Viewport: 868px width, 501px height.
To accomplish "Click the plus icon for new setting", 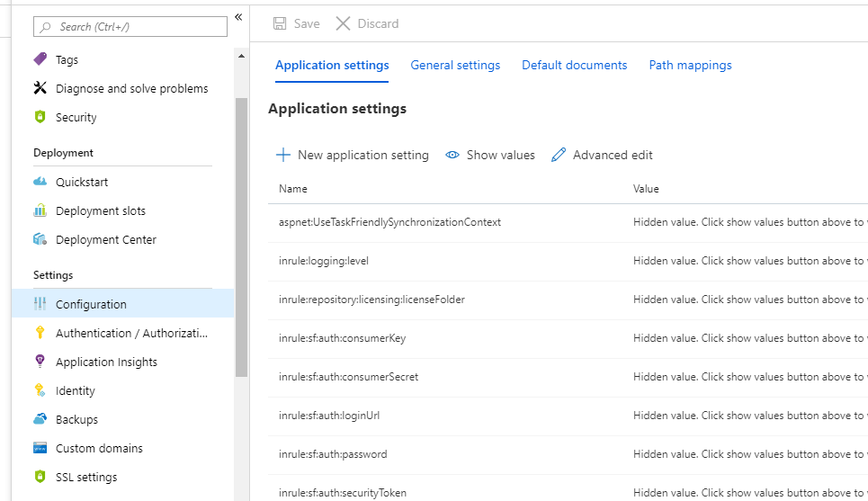I will [x=282, y=155].
